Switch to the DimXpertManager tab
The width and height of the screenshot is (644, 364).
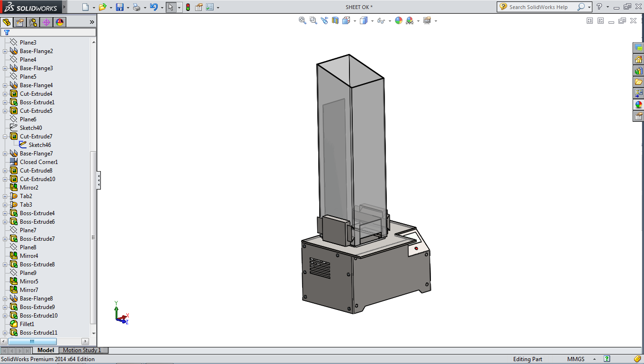pyautogui.click(x=46, y=22)
